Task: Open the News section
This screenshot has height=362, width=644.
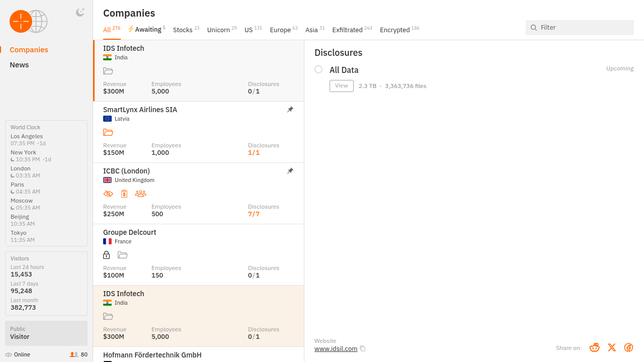Action: (19, 65)
